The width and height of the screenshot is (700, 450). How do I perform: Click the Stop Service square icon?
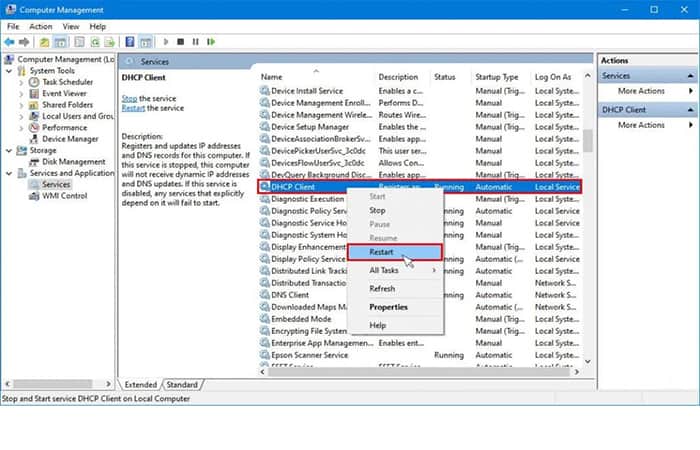click(180, 42)
